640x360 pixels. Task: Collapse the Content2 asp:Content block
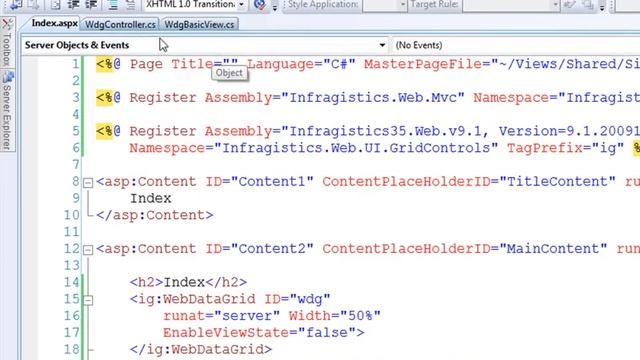88,250
